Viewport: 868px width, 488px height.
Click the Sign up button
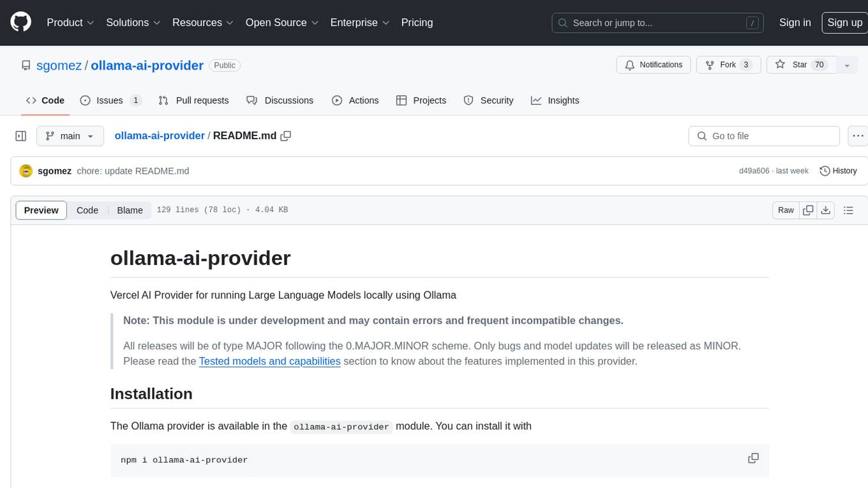tap(844, 22)
